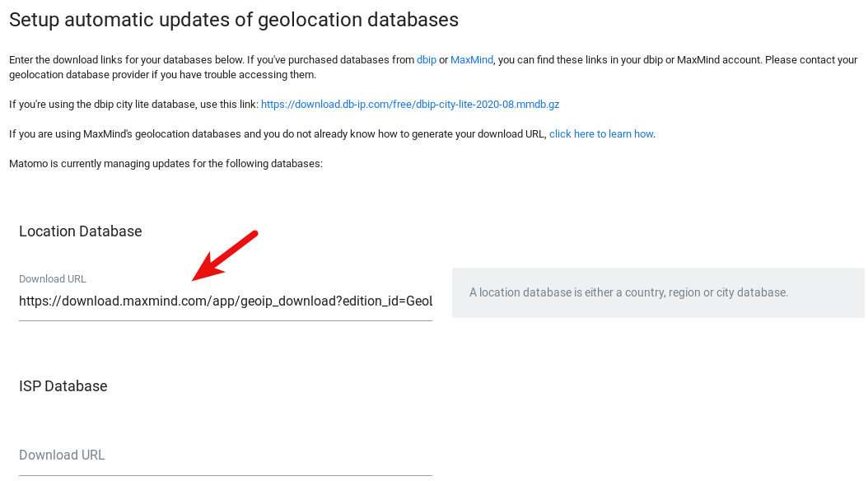
Task: Click the 'If you're using the dbip city lite database' text
Action: pos(132,105)
